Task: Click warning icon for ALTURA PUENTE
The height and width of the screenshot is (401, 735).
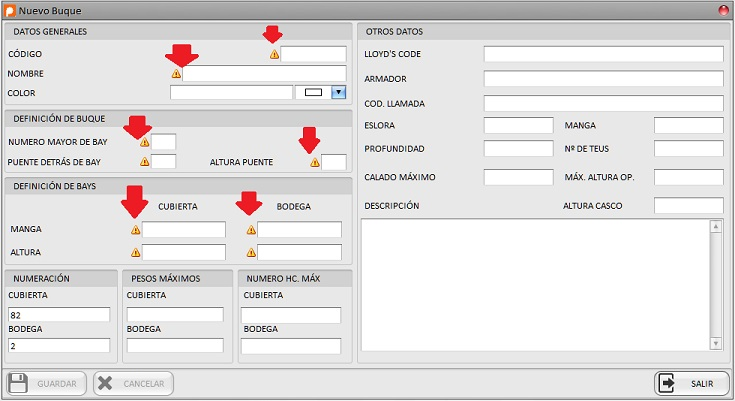Action: pos(315,162)
